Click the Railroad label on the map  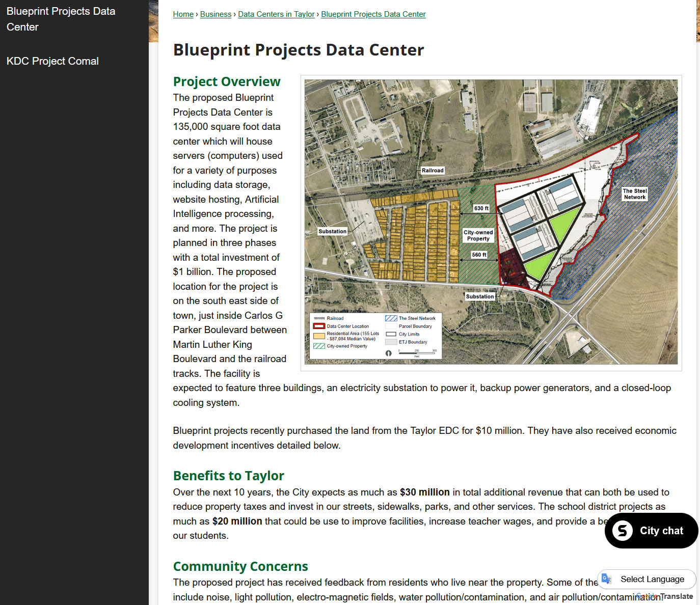tap(433, 171)
